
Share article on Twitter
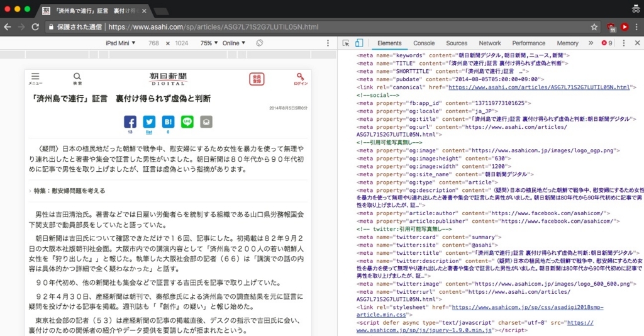tap(149, 121)
